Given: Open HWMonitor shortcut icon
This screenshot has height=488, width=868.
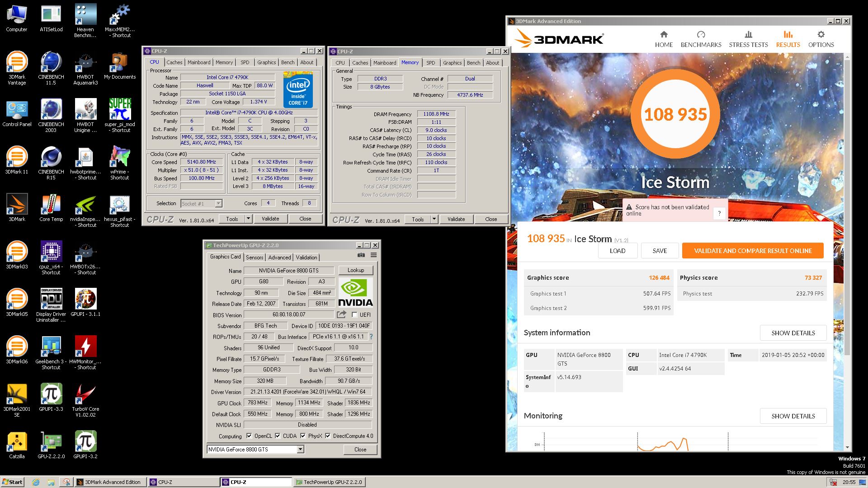Looking at the screenshot, I should (85, 352).
